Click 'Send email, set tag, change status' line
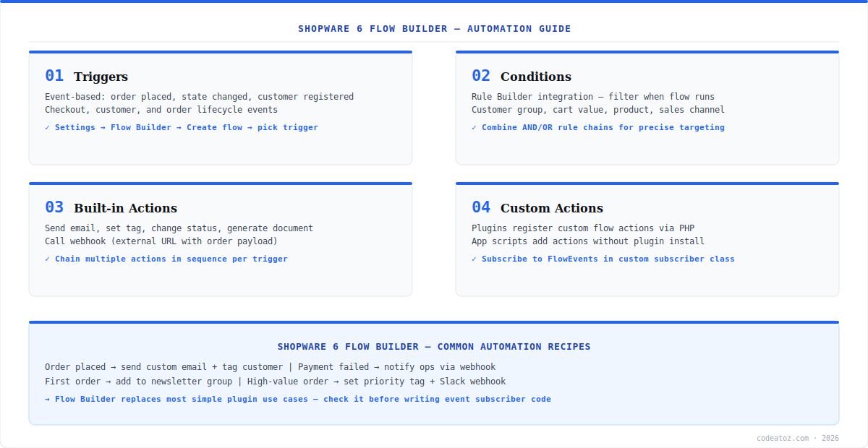The width and height of the screenshot is (868, 448). point(179,228)
